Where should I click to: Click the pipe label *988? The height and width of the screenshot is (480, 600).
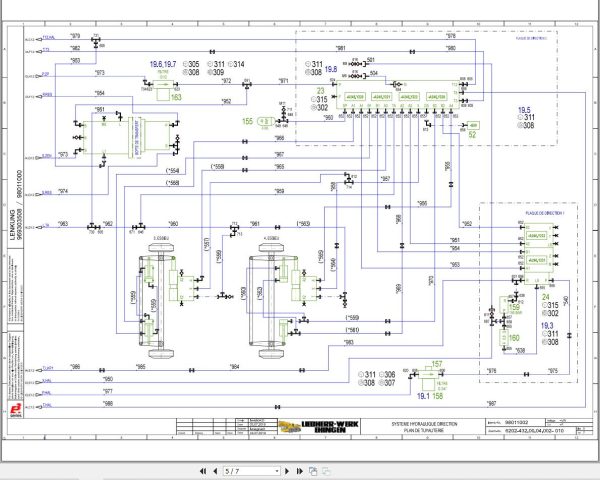[108, 403]
